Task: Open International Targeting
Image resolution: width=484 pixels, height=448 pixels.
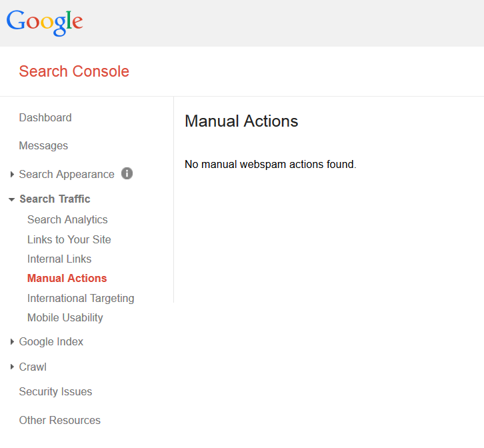Action: 81,298
